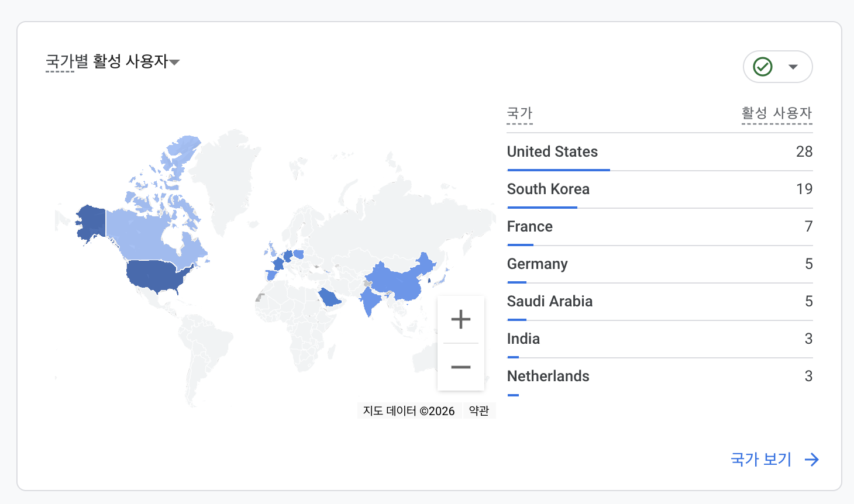Click the zoom out minus icon on the map
This screenshot has height=504, width=854.
pyautogui.click(x=461, y=367)
